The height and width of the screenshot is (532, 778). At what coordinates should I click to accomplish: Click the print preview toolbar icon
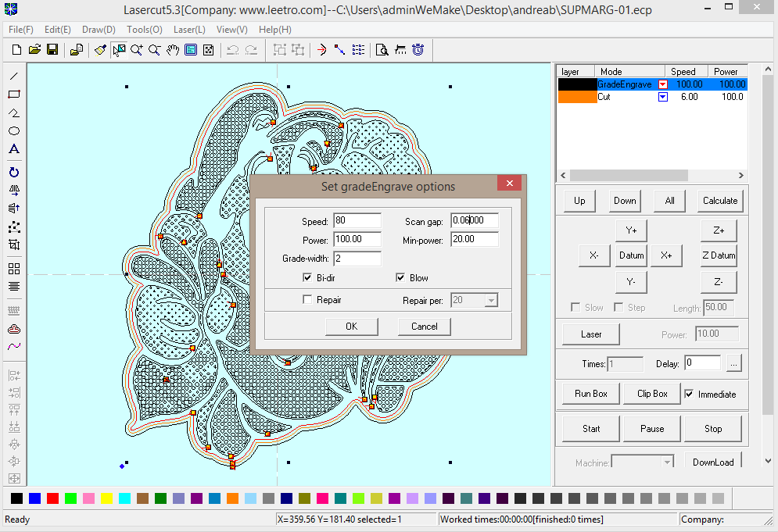click(x=382, y=49)
